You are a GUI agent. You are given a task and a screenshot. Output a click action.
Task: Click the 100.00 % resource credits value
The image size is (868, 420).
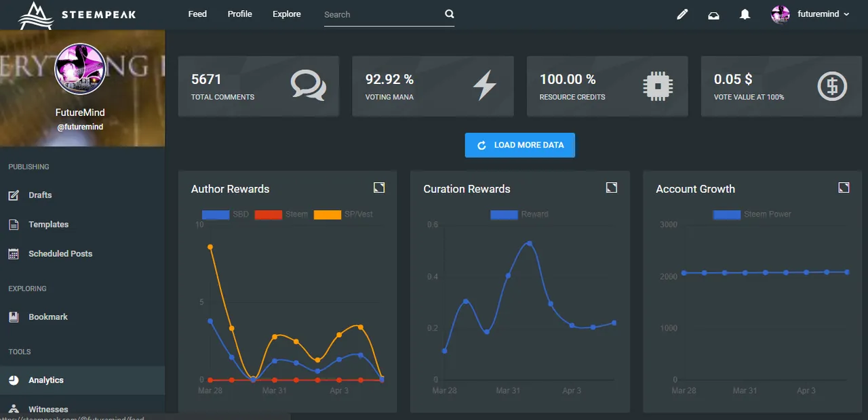(568, 79)
